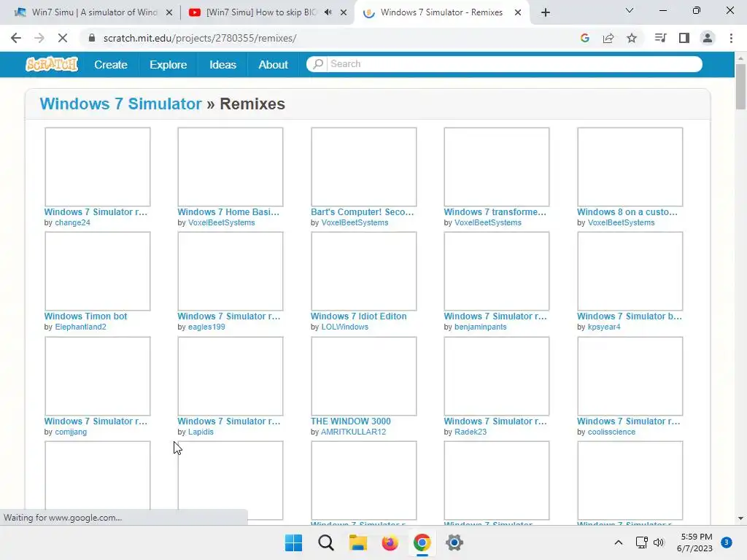Close the Win7 Simu tab

pos(169,12)
